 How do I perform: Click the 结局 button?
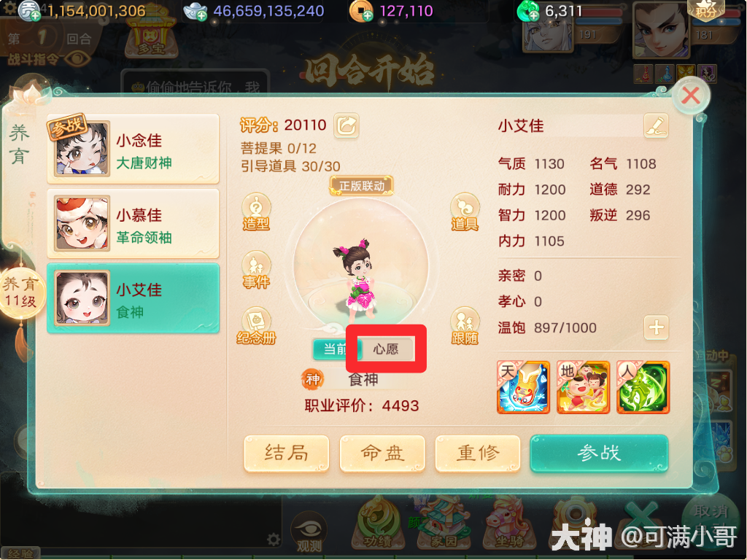pyautogui.click(x=286, y=453)
